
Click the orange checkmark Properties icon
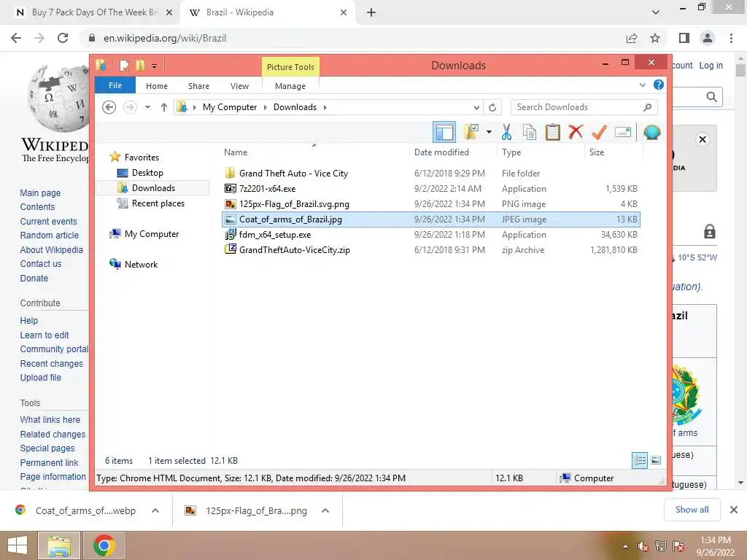[x=599, y=132]
